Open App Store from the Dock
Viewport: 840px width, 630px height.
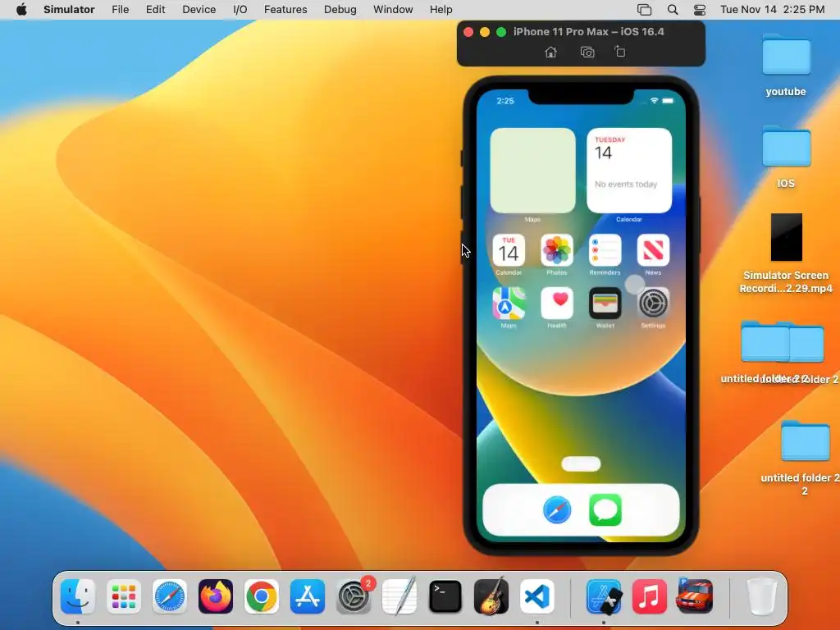pyautogui.click(x=308, y=596)
